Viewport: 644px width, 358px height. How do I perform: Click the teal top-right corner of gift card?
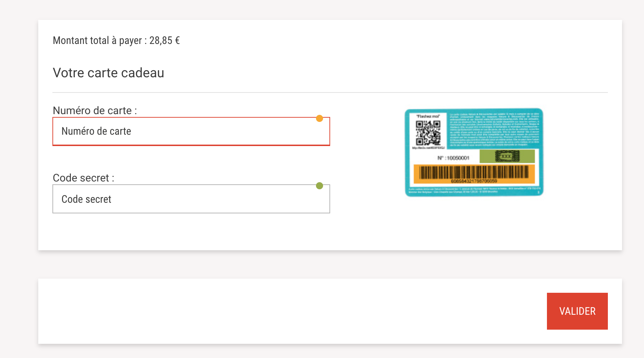pos(538,112)
